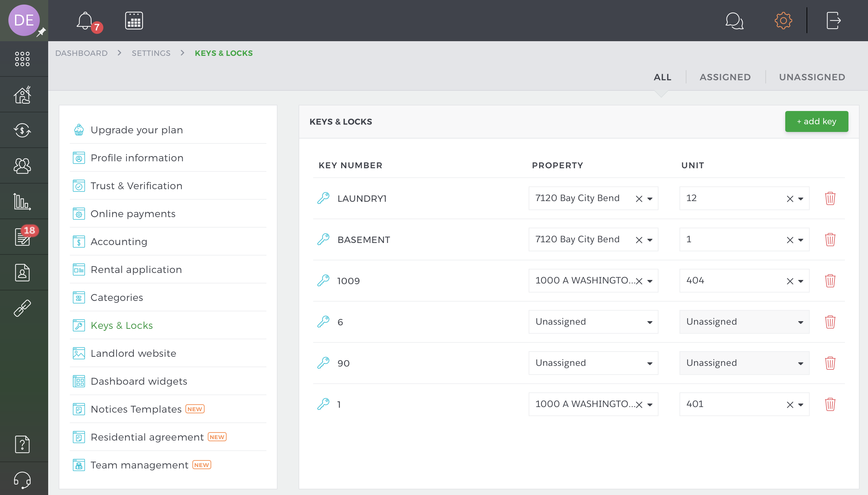Screen dimensions: 868x495
Task: Open unit dropdown showing 401
Action: (800, 405)
